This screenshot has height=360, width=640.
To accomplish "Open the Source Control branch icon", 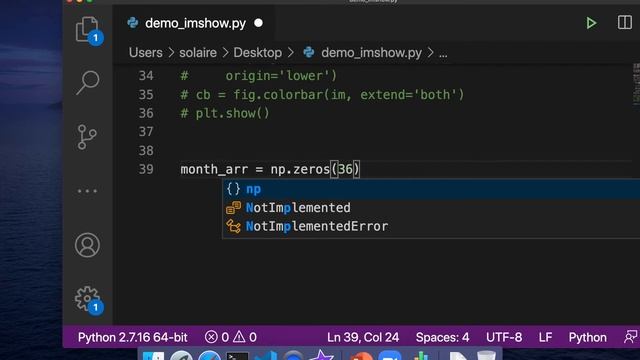I will (x=87, y=137).
